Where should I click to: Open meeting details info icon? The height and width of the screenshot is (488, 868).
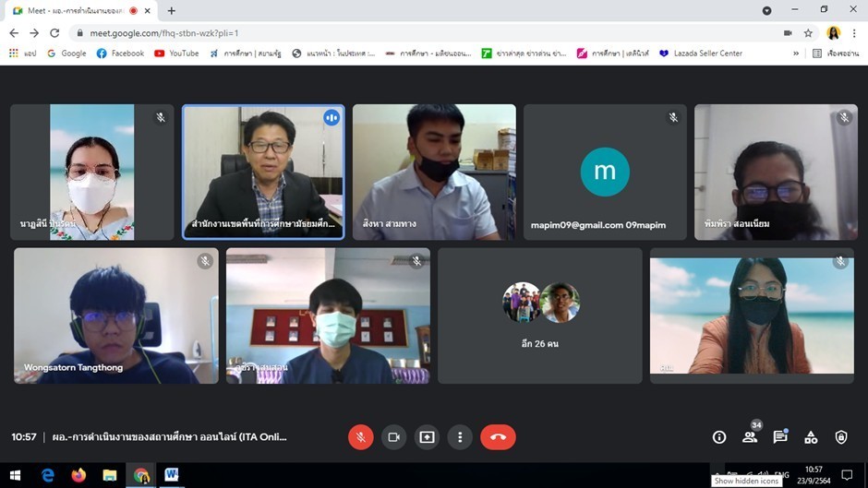pyautogui.click(x=719, y=437)
